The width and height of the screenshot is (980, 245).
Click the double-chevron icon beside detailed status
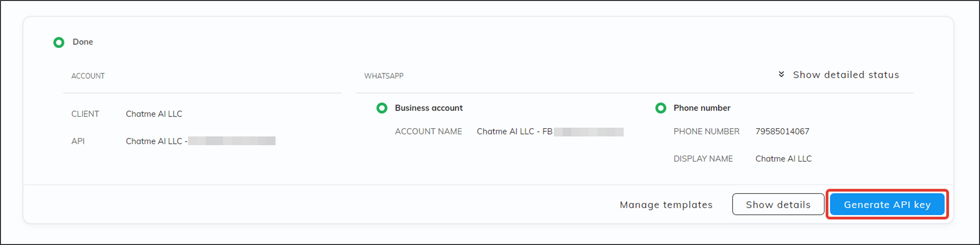tap(781, 74)
